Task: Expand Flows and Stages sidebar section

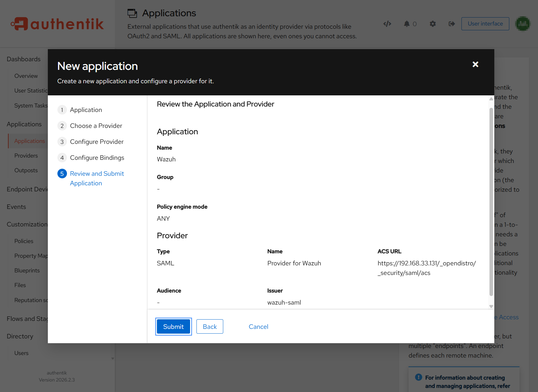Action: tap(27, 319)
